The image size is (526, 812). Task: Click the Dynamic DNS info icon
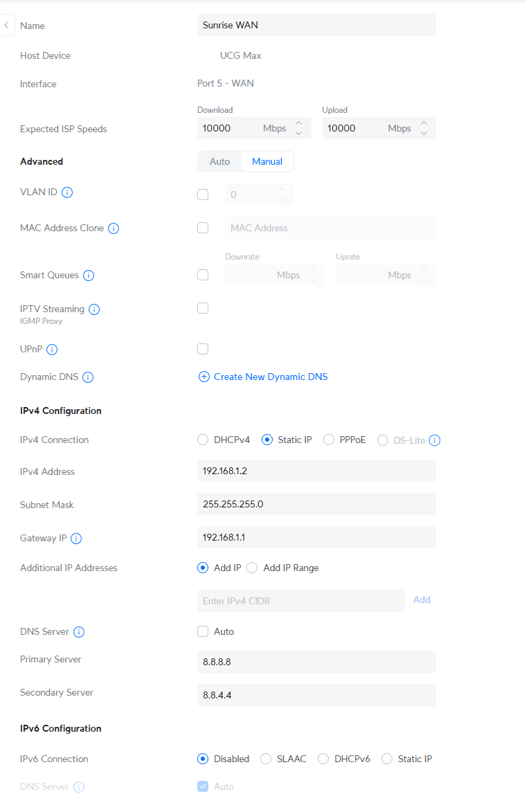point(88,377)
